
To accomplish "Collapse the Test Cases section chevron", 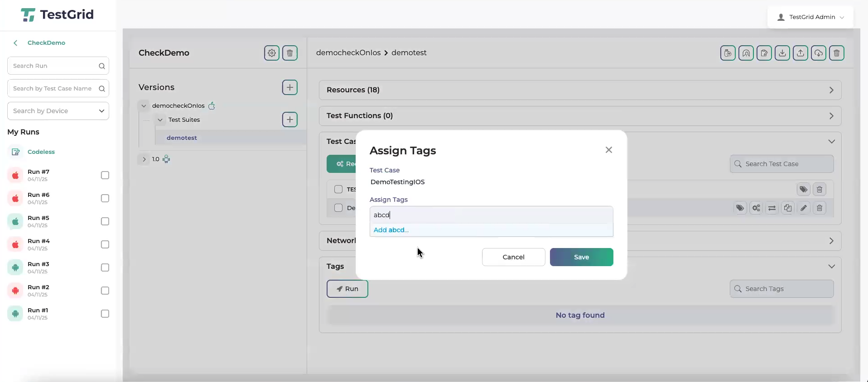I will click(x=832, y=142).
